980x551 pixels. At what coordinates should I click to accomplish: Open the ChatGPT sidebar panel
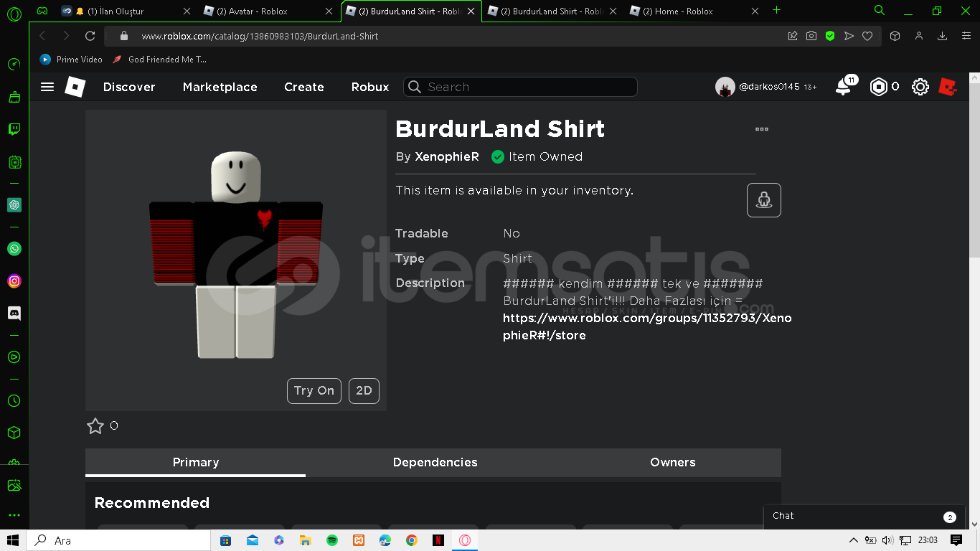pyautogui.click(x=14, y=205)
